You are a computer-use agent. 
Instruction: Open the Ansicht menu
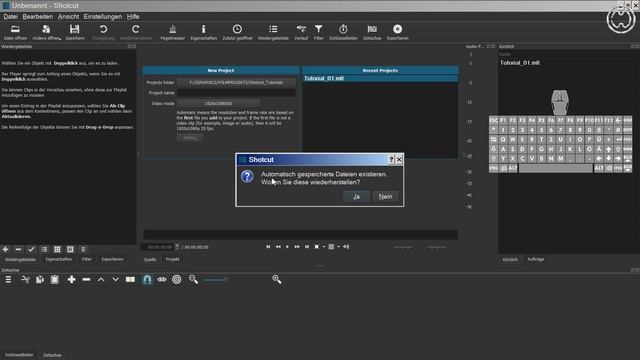68,17
